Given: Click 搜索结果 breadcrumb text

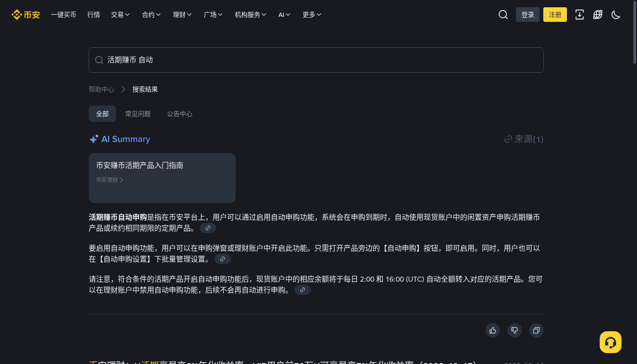Looking at the screenshot, I should point(145,89).
